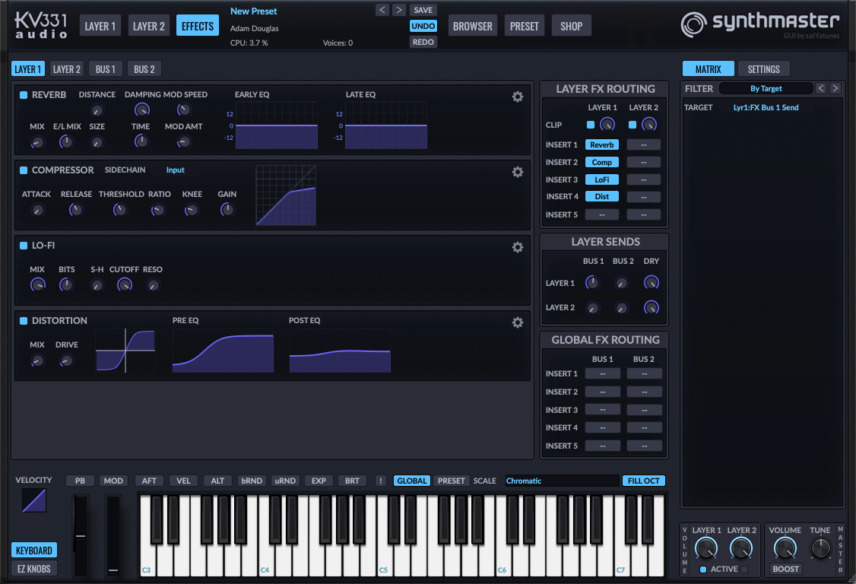Click the Velocity curve thumbnail
This screenshot has height=584, width=856.
click(x=34, y=500)
